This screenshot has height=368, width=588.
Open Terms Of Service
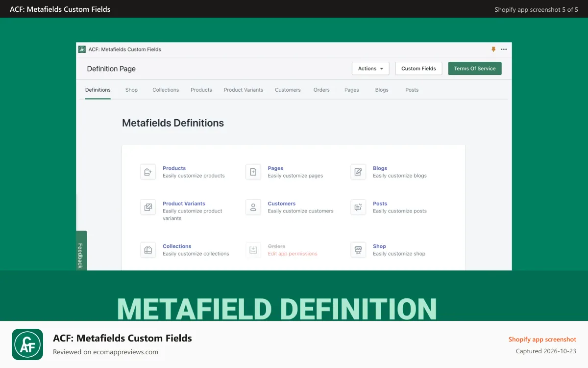click(475, 68)
